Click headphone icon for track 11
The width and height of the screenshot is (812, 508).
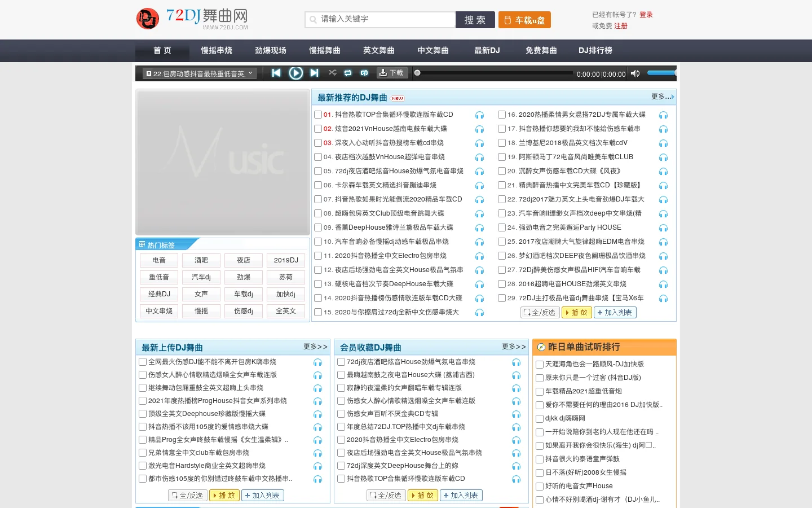click(x=479, y=256)
